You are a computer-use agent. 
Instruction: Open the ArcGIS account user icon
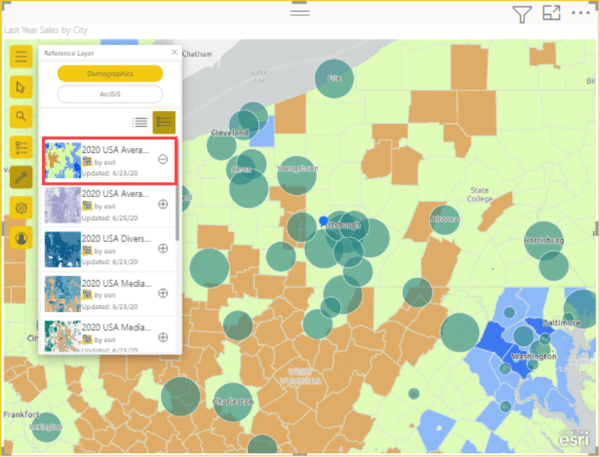tap(21, 239)
